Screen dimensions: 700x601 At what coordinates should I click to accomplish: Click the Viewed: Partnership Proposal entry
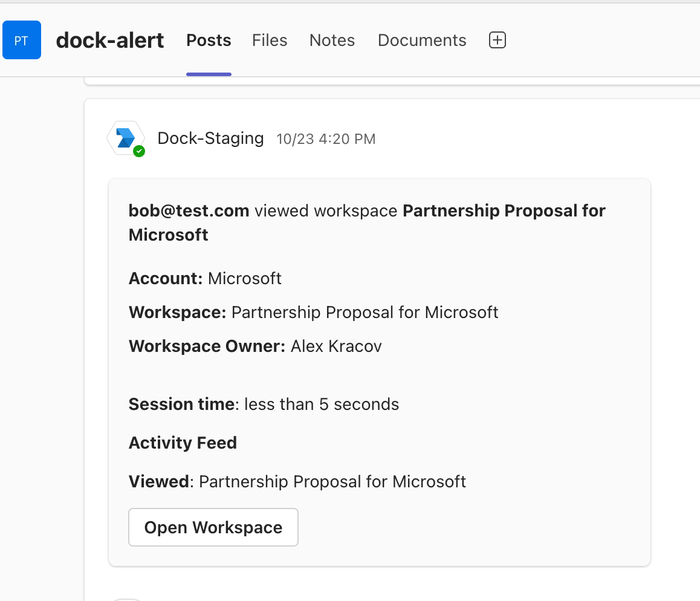pyautogui.click(x=297, y=482)
